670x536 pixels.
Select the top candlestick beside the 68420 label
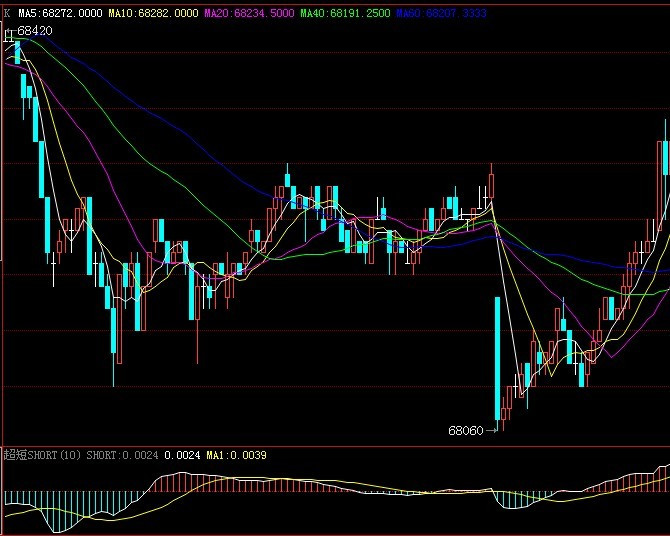click(x=17, y=52)
